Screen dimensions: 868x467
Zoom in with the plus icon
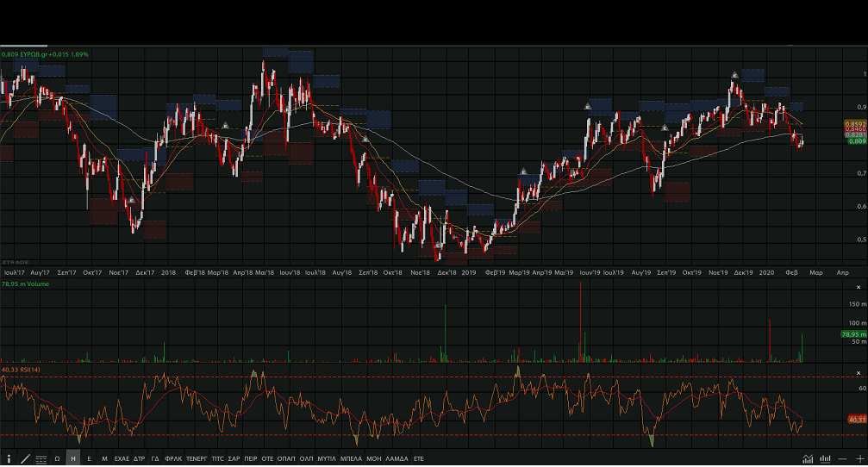click(x=859, y=458)
